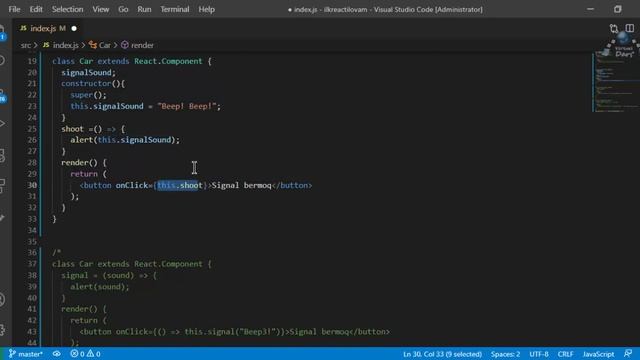This screenshot has height=360, width=640.
Task: Open the Help menu
Action: pyautogui.click(x=207, y=9)
